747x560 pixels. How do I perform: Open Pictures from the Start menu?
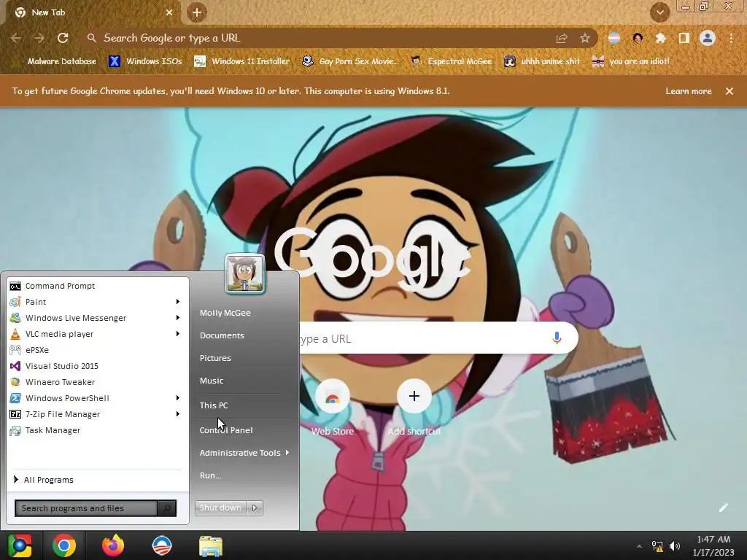click(215, 358)
